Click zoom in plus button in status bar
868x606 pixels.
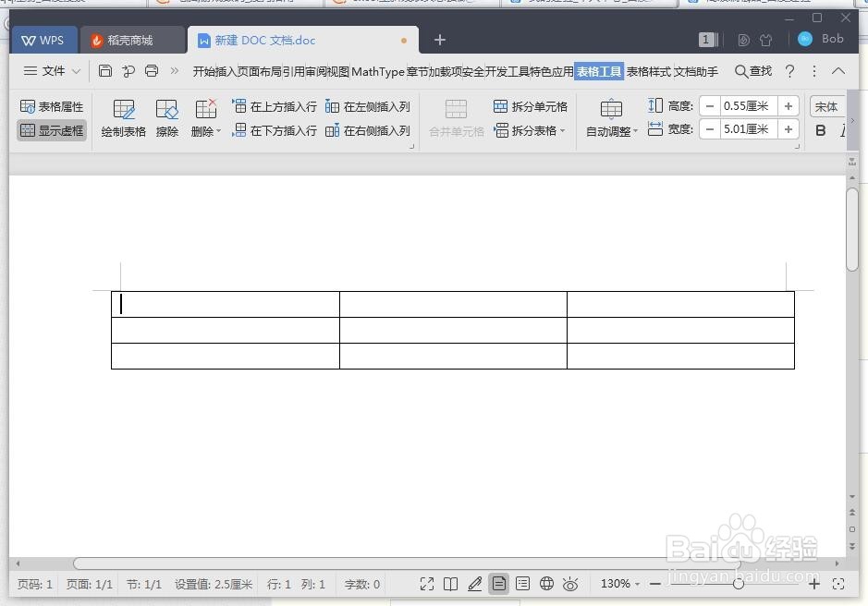pos(813,584)
